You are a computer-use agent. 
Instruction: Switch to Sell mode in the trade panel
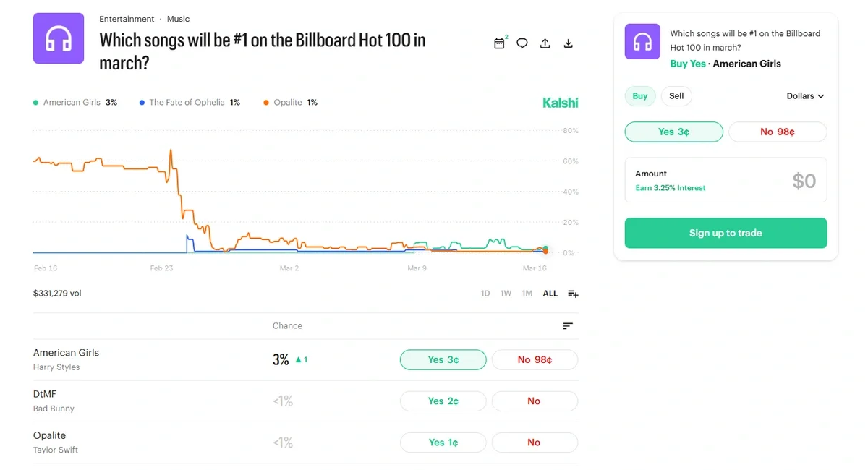[x=676, y=95]
